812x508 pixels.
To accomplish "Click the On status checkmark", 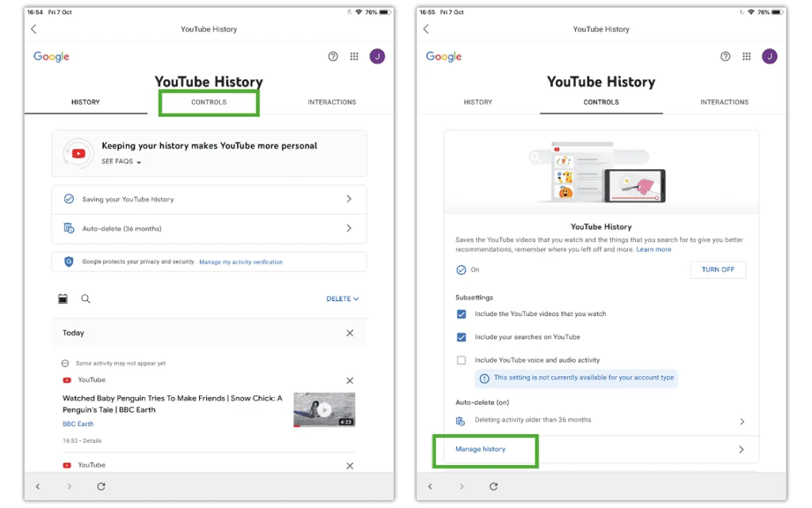I will coord(461,270).
